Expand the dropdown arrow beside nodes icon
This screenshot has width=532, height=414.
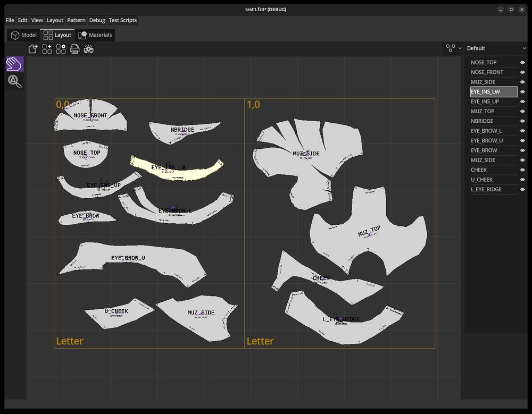point(460,48)
